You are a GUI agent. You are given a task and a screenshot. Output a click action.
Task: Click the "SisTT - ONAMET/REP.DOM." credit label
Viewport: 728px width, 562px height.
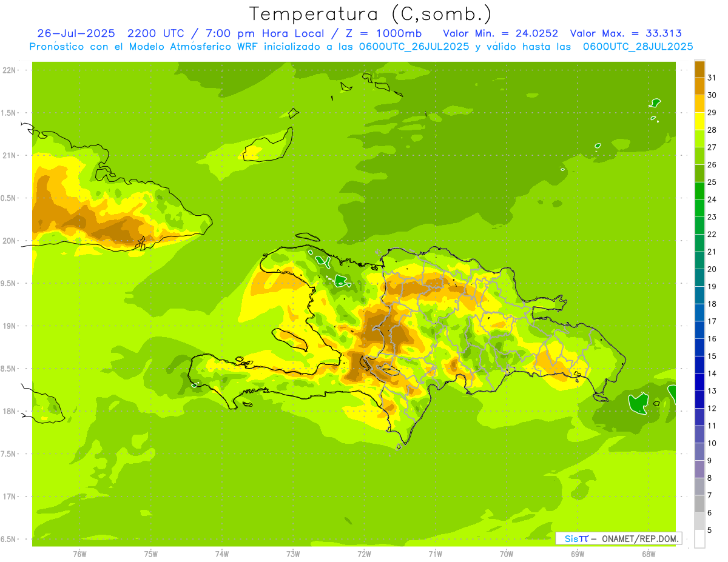point(618,538)
